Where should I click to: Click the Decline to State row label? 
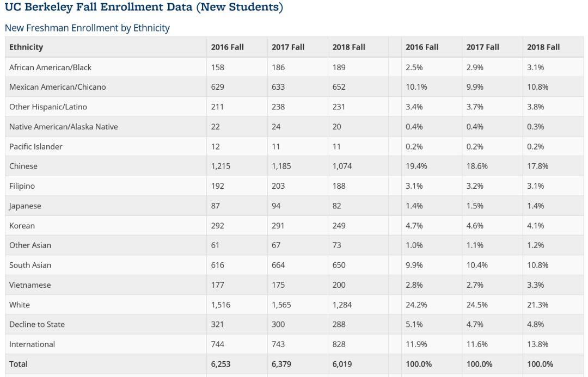(x=37, y=324)
